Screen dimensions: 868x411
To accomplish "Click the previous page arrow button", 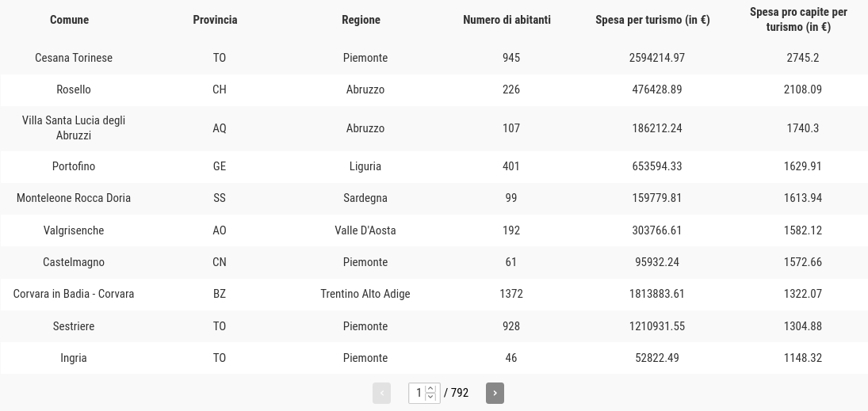I will pos(381,393).
